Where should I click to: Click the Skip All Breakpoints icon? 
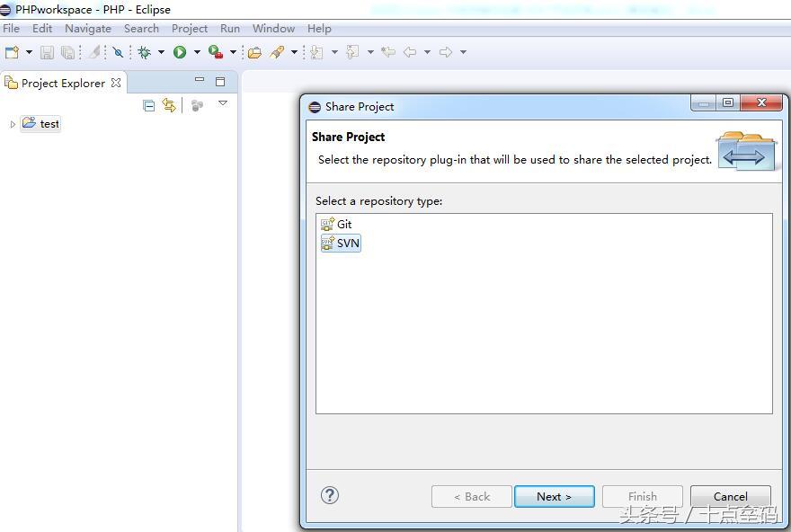(118, 52)
